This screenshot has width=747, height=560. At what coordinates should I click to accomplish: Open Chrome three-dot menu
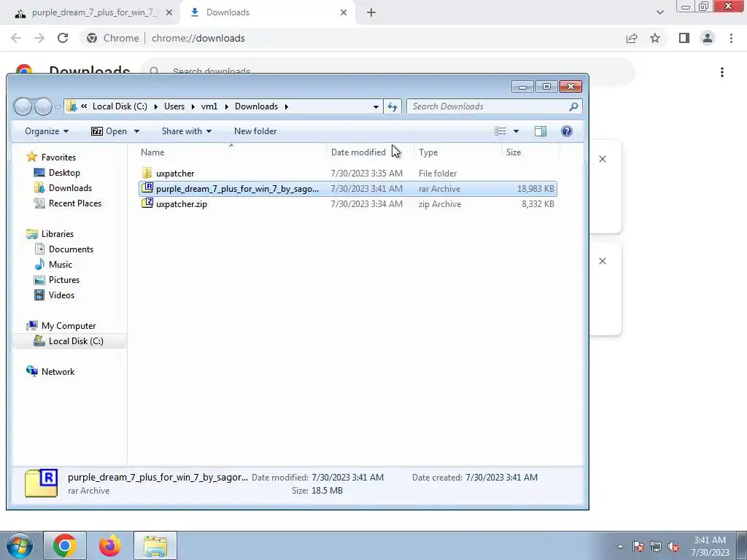coord(731,38)
